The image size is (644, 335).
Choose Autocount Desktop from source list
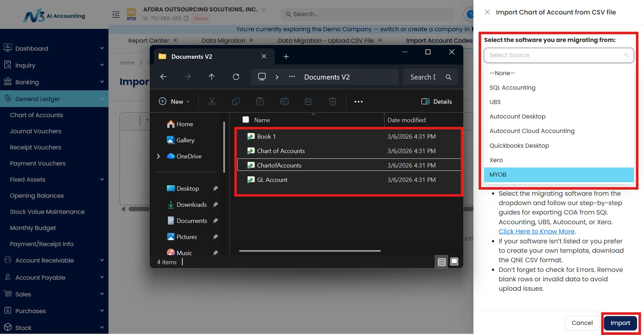[559, 116]
